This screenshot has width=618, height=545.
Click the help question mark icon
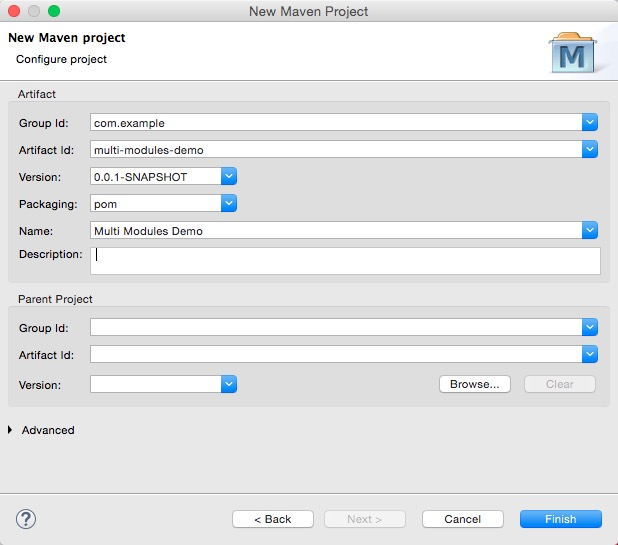pos(26,518)
